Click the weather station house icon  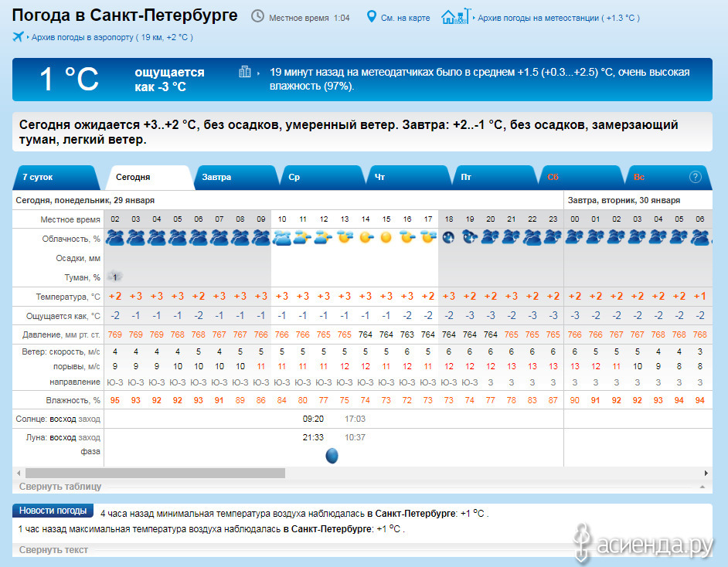point(455,17)
